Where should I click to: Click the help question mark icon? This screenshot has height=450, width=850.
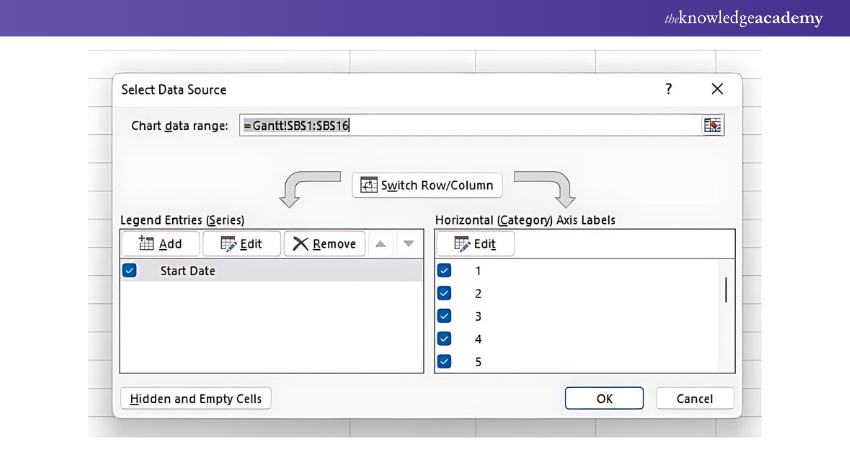tap(669, 89)
